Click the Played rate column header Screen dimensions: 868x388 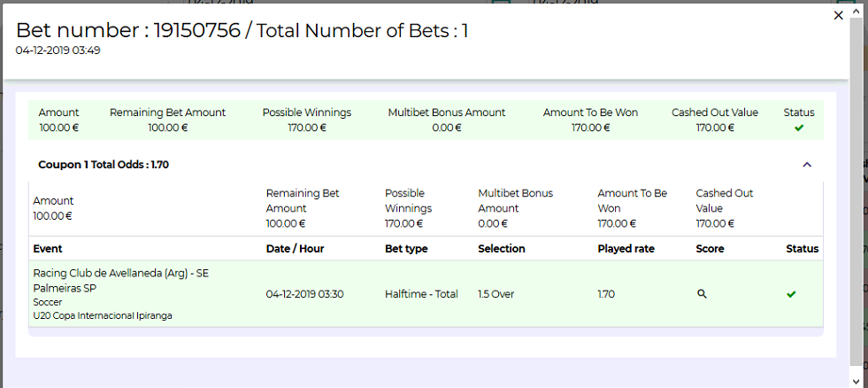tap(626, 249)
